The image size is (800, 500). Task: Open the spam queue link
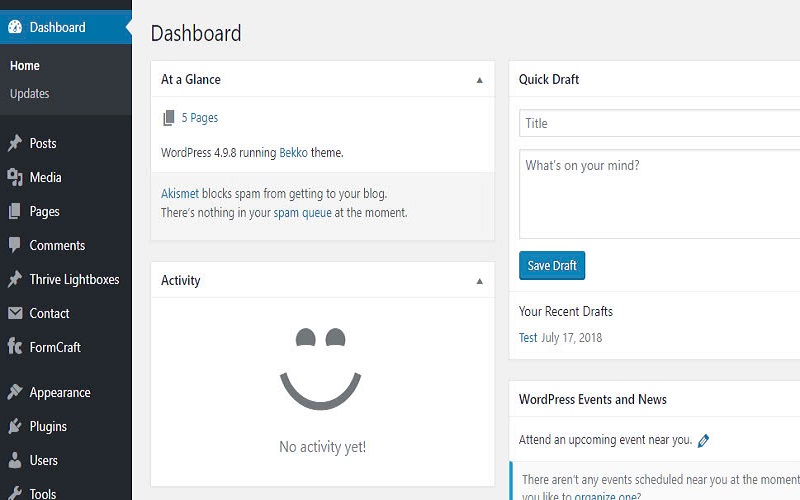tap(301, 213)
